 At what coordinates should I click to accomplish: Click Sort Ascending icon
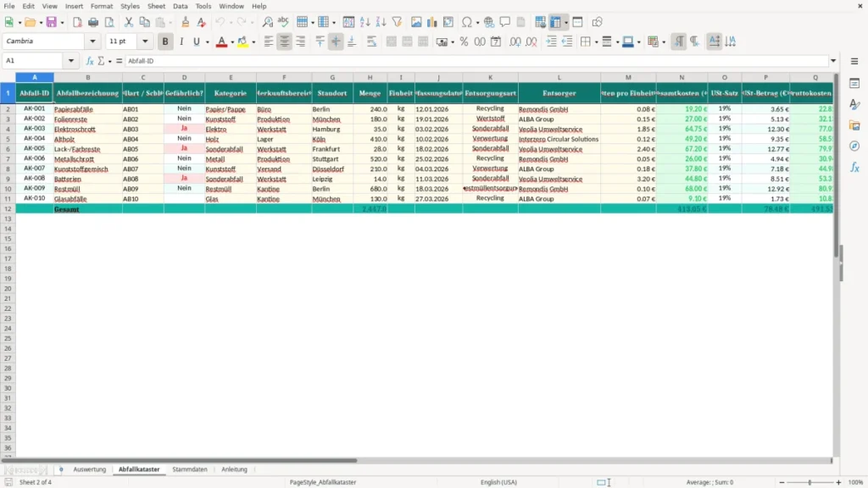click(x=364, y=22)
